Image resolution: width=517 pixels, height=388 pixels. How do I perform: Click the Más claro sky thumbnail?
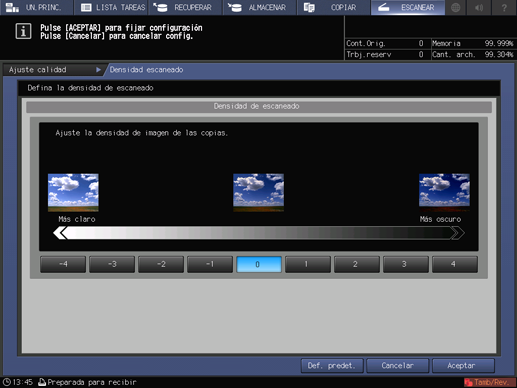[x=73, y=192]
